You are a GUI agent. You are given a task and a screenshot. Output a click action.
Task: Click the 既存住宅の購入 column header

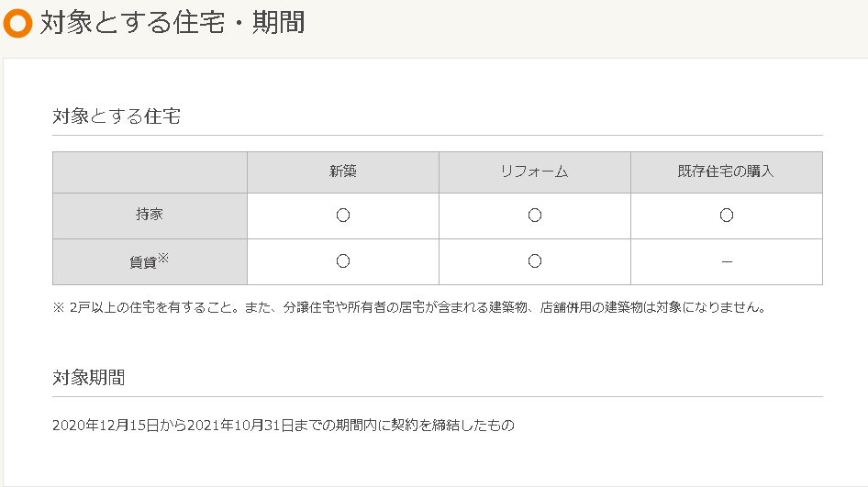click(x=727, y=172)
